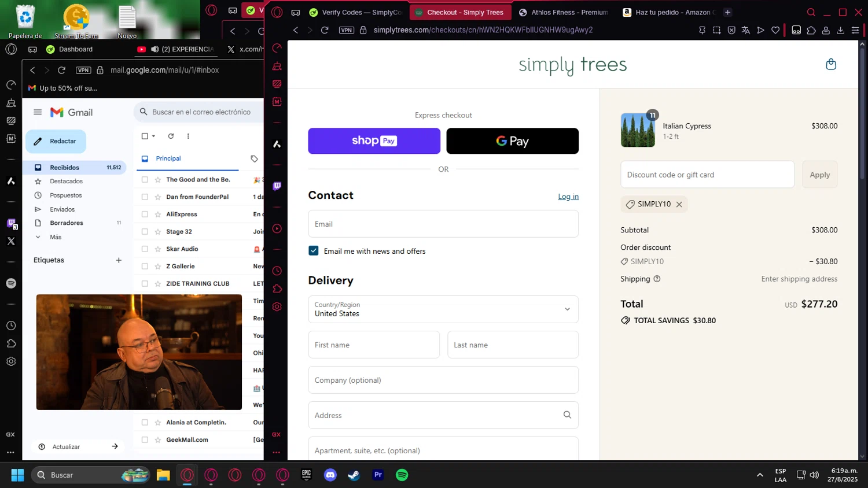Click the pin icon in checkout address bar
This screenshot has width=868, height=488.
click(x=702, y=30)
